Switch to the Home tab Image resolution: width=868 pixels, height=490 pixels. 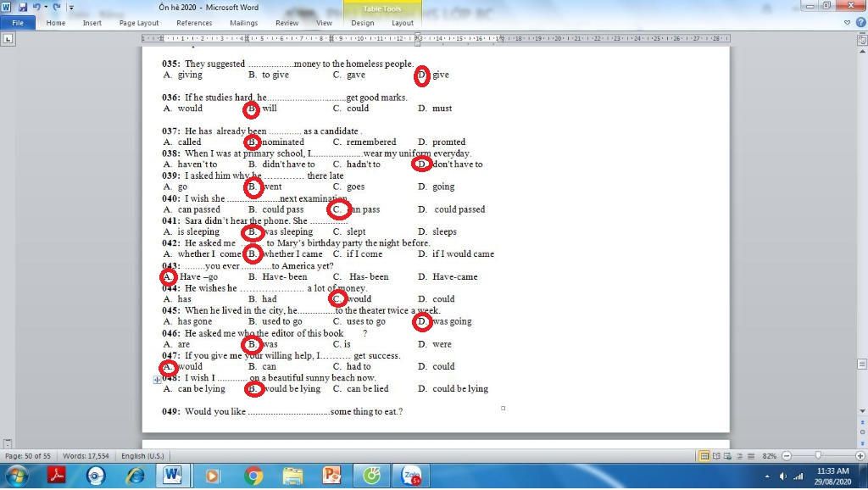click(x=55, y=23)
